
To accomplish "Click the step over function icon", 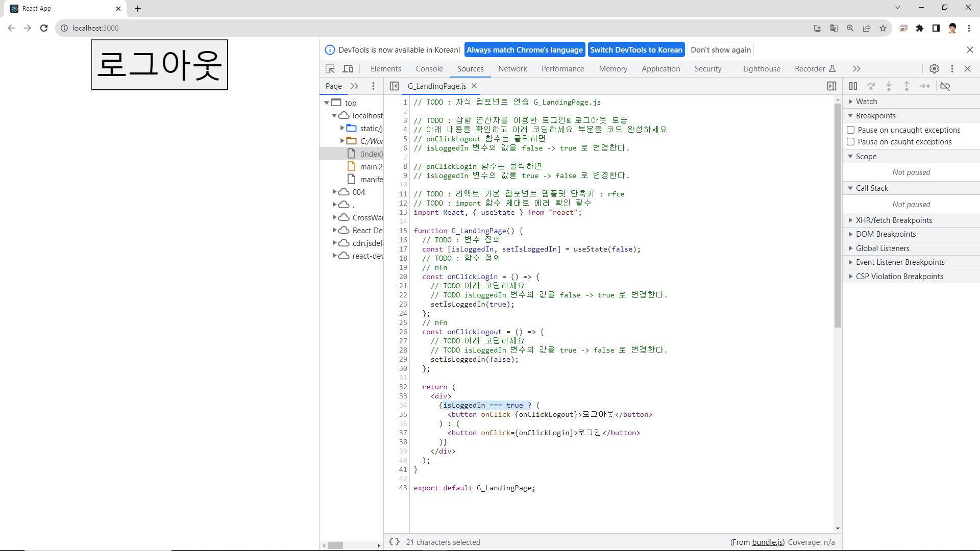I will point(871,86).
